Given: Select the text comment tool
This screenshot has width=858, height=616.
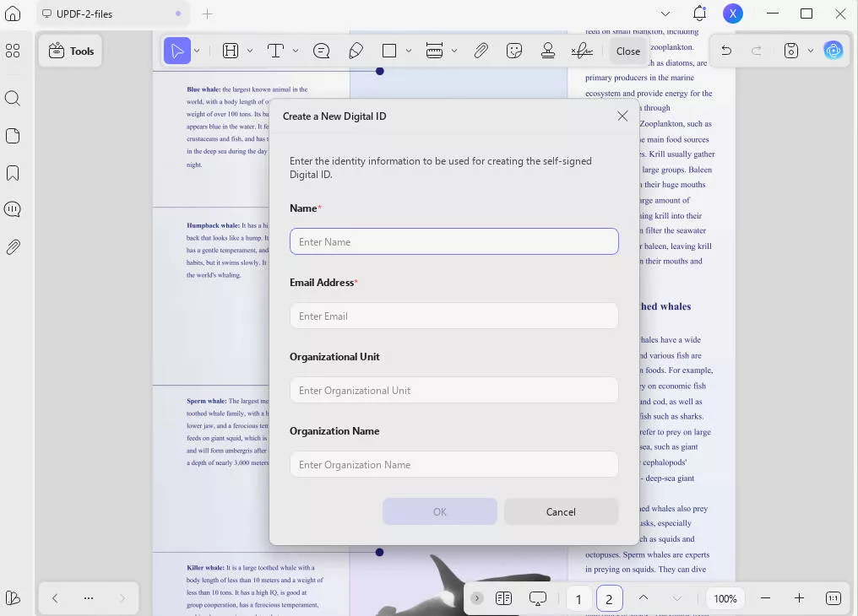Looking at the screenshot, I should [321, 51].
